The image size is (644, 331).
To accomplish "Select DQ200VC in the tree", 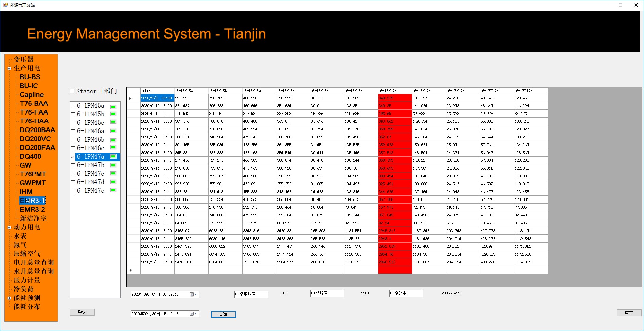I will pyautogui.click(x=35, y=139).
